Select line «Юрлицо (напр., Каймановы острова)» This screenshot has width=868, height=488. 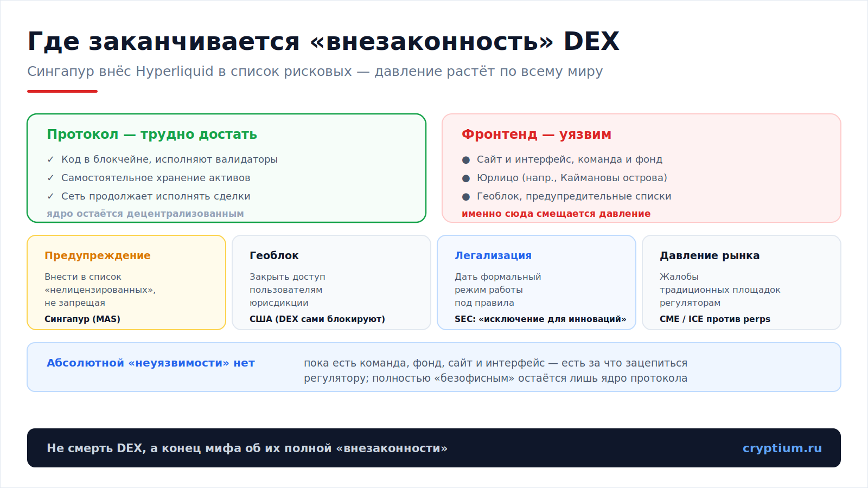click(x=572, y=178)
